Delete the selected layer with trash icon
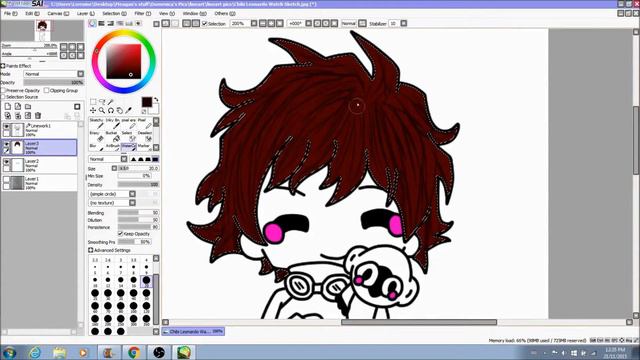Screen dimensions: 640x360 [38, 116]
